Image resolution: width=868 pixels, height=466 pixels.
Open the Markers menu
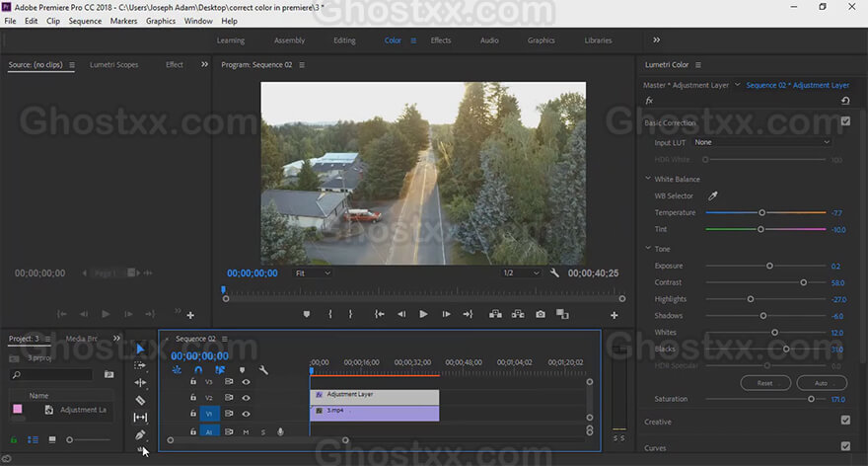123,21
